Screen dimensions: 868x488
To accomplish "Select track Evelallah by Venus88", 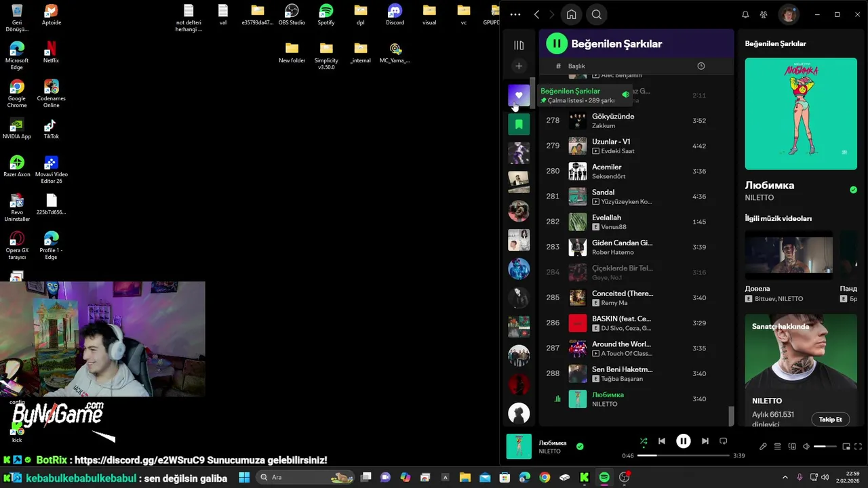I will click(x=635, y=222).
